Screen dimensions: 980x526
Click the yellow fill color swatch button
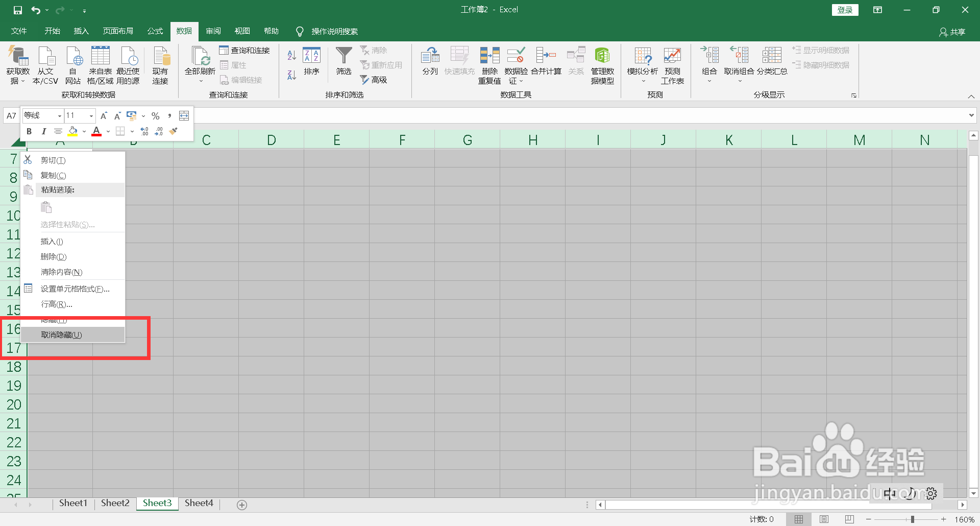[x=73, y=131]
